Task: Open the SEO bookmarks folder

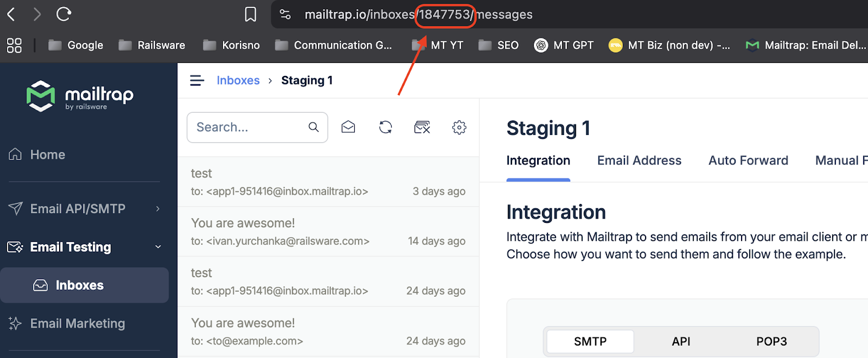Action: tap(499, 46)
